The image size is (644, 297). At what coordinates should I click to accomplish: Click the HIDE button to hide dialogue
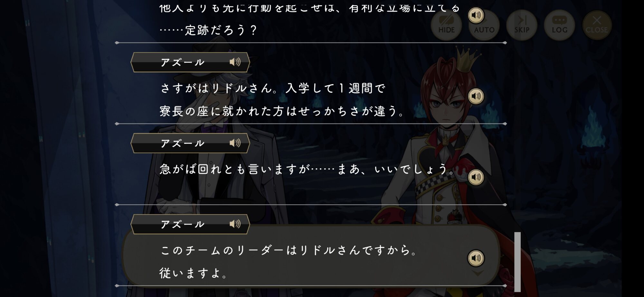(x=446, y=25)
